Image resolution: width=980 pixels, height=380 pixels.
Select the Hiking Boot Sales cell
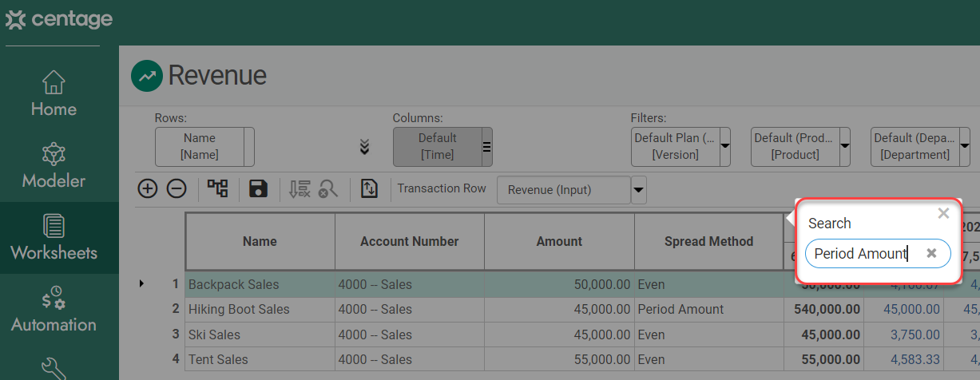pyautogui.click(x=260, y=309)
